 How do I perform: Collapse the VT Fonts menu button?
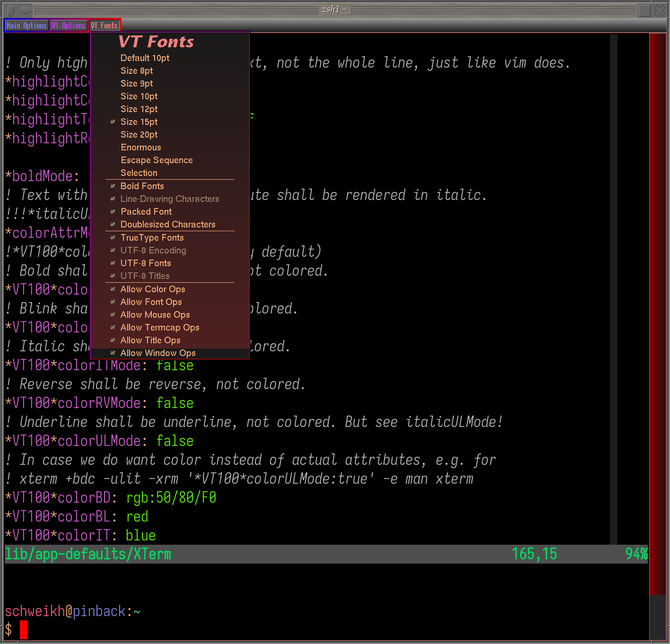click(104, 26)
